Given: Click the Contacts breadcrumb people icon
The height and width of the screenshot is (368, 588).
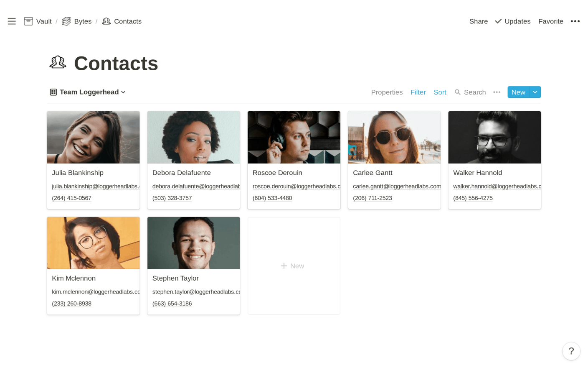Looking at the screenshot, I should click(106, 21).
